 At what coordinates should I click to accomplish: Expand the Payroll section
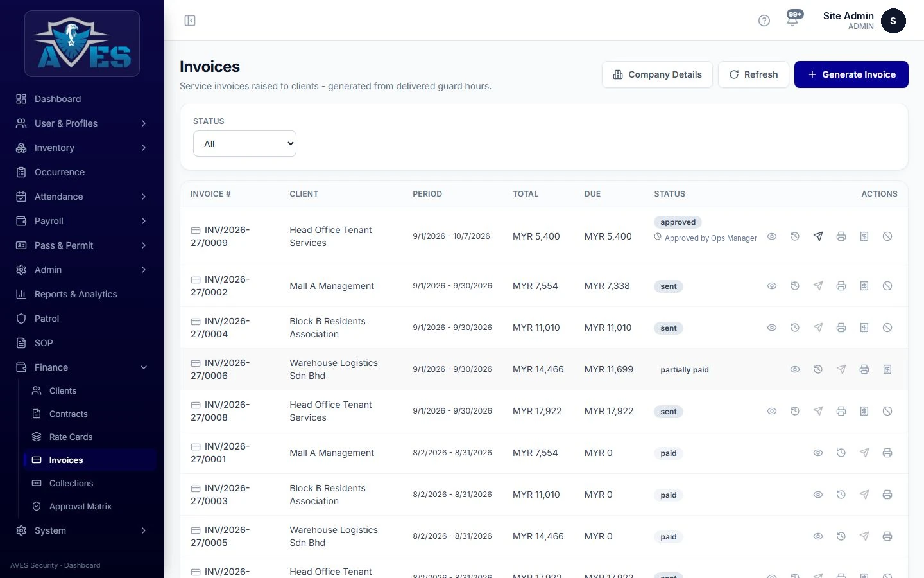coord(82,221)
